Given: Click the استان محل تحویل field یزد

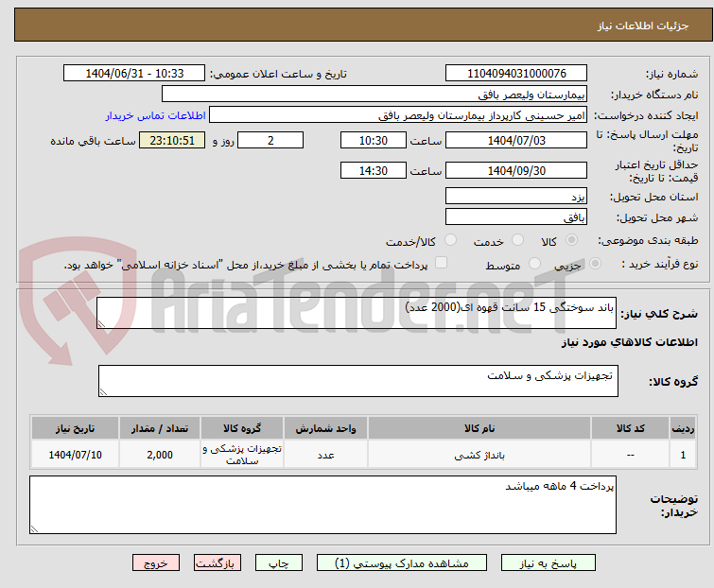Looking at the screenshot, I should pyautogui.click(x=516, y=196).
